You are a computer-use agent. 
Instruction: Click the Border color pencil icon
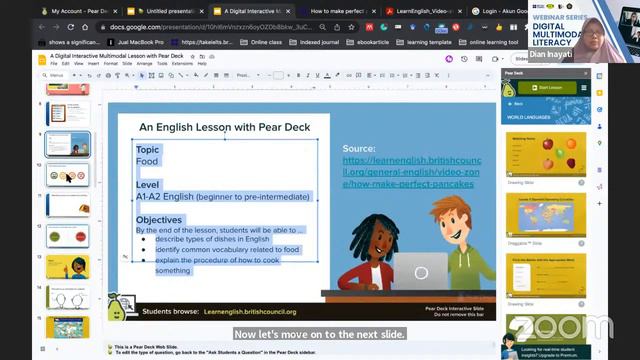coord(206,76)
